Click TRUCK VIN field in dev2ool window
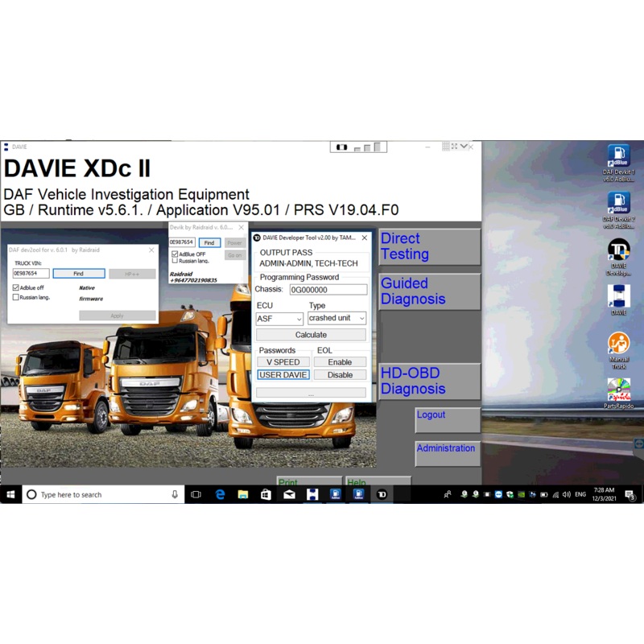 click(31, 273)
